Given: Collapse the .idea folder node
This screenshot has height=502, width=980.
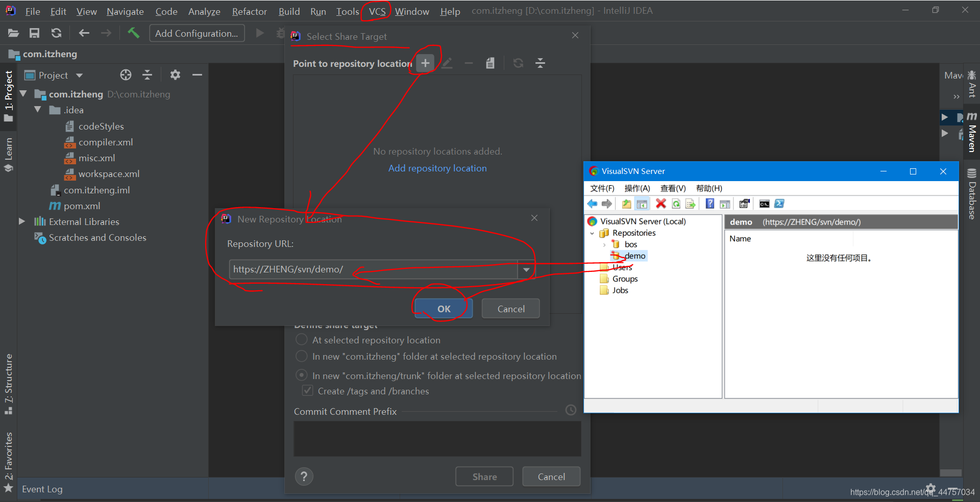Looking at the screenshot, I should pyautogui.click(x=38, y=110).
